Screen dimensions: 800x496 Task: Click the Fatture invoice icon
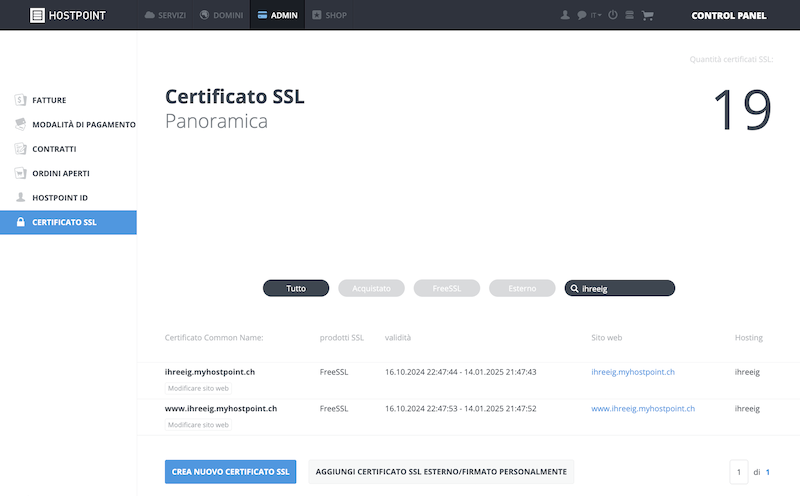tap(20, 100)
